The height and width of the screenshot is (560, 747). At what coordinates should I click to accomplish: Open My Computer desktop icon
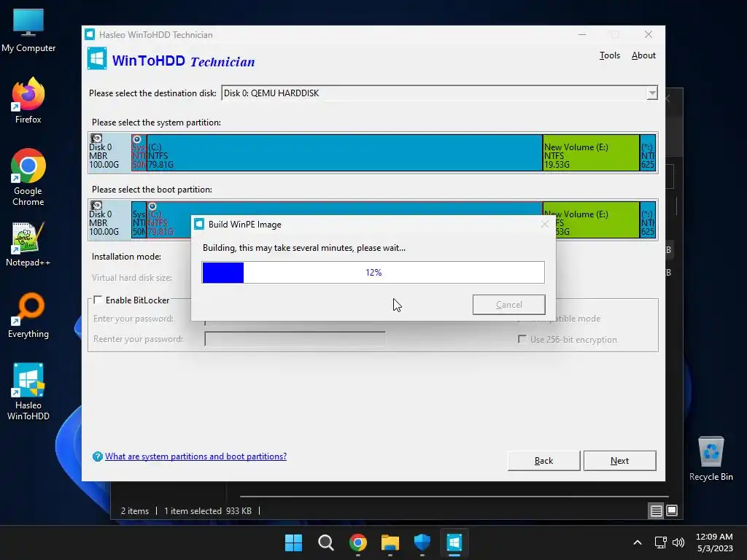click(28, 31)
